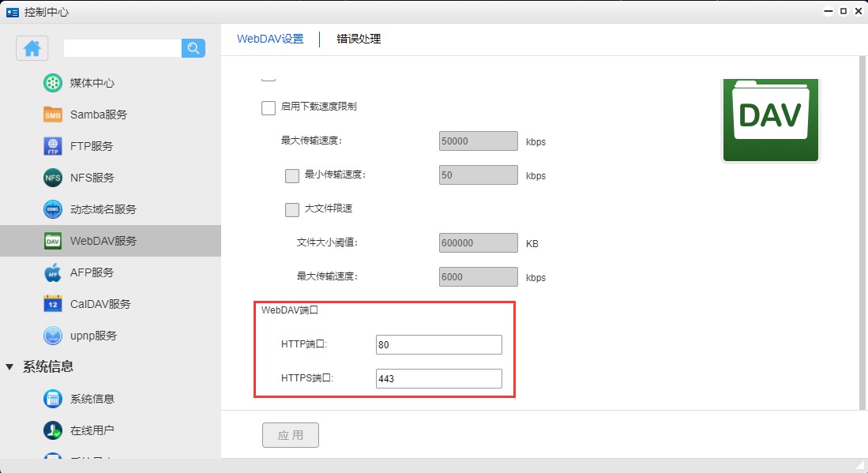Click the AFP服务 icon
This screenshot has width=868, height=473.
point(53,272)
